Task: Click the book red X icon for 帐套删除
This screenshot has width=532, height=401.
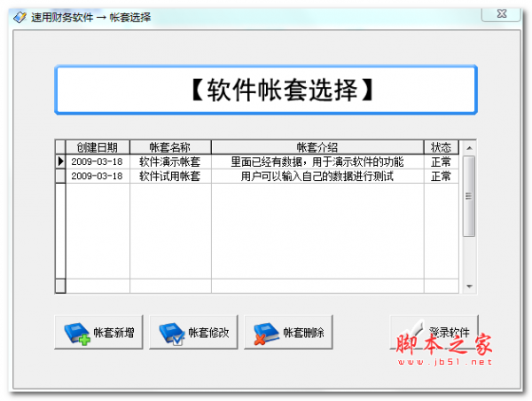Action: (x=266, y=333)
